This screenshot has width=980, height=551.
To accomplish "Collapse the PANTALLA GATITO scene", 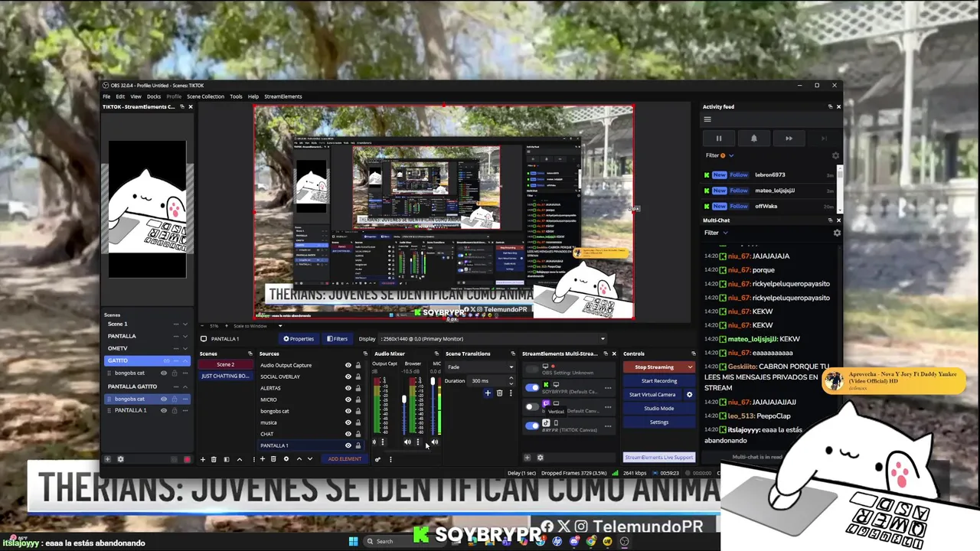I will click(185, 386).
